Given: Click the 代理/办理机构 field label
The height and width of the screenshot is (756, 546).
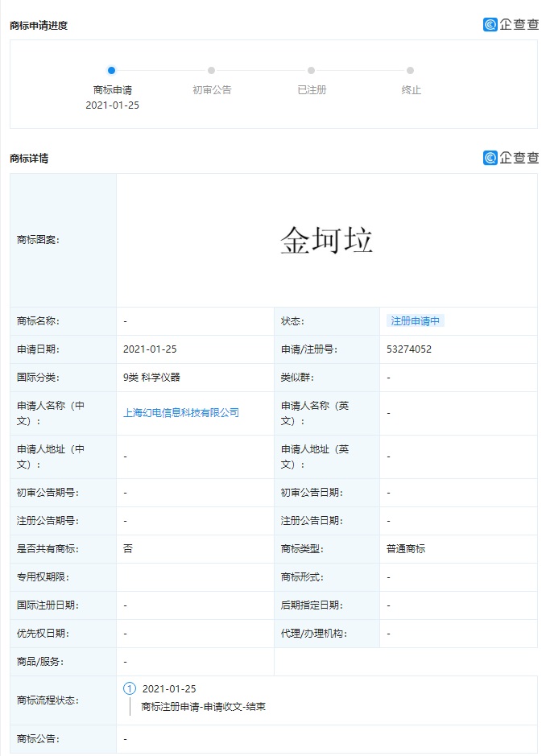Looking at the screenshot, I should [314, 633].
